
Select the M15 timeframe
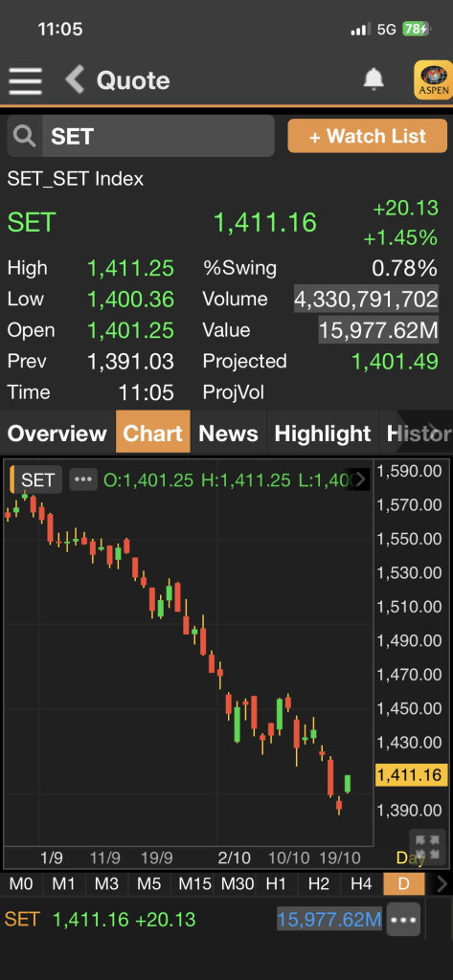(194, 883)
